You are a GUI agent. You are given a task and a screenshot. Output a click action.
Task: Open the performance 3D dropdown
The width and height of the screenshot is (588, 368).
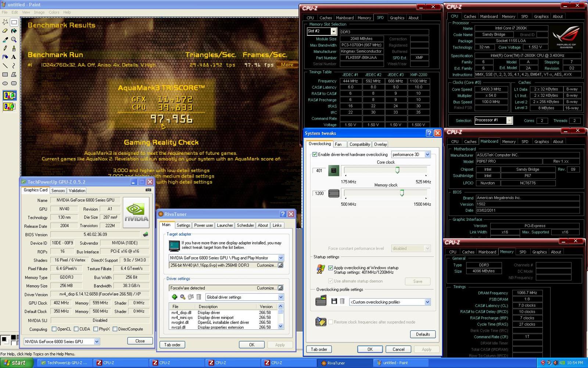click(x=427, y=155)
